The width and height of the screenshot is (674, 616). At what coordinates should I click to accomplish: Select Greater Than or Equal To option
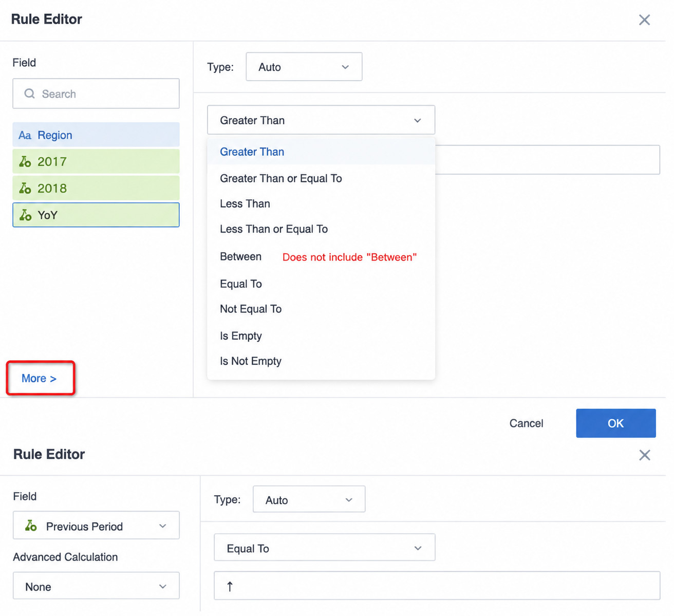(x=321, y=178)
